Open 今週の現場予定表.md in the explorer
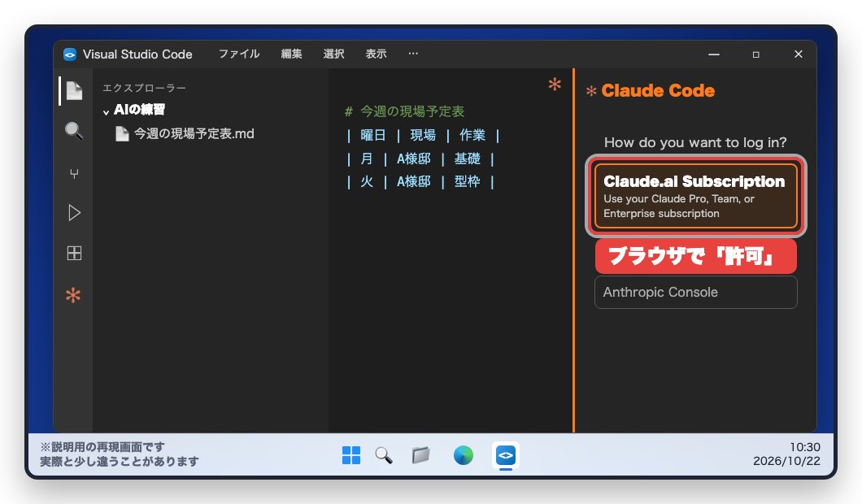Viewport: 862px width, 504px height. 194,134
